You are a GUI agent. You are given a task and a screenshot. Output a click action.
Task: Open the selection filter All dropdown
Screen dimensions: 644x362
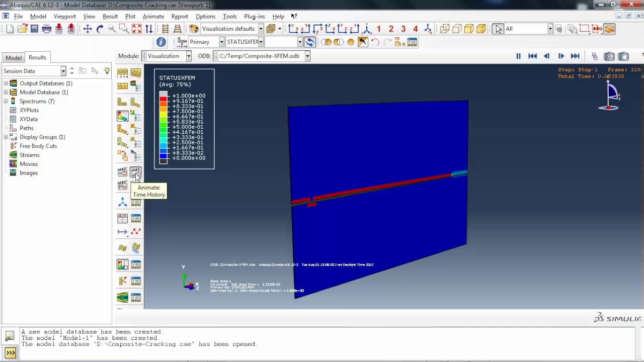tap(550, 29)
